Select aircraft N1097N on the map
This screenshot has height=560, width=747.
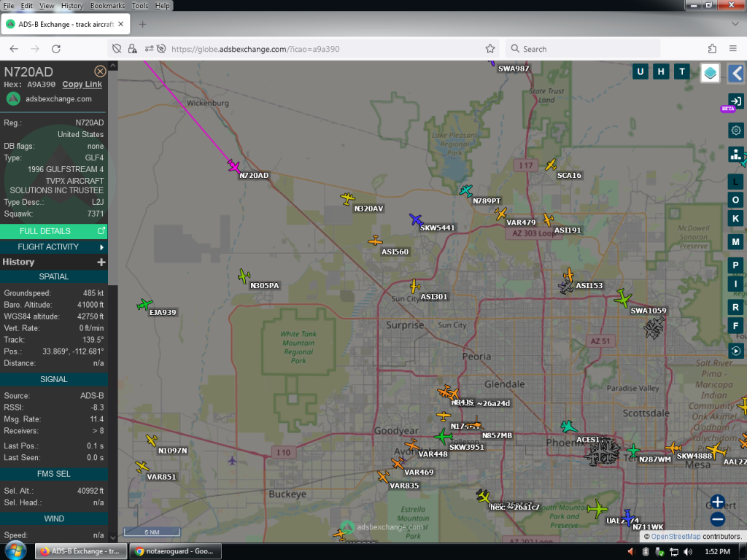152,440
